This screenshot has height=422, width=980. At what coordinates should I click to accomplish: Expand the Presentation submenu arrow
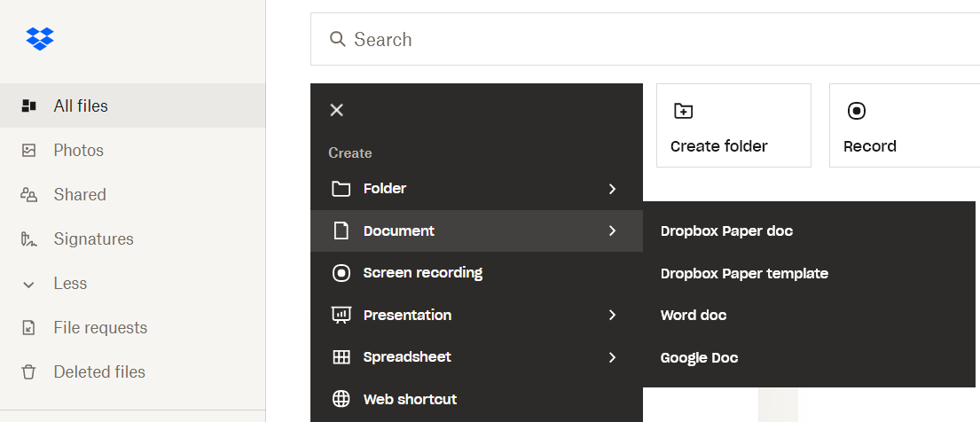click(613, 315)
